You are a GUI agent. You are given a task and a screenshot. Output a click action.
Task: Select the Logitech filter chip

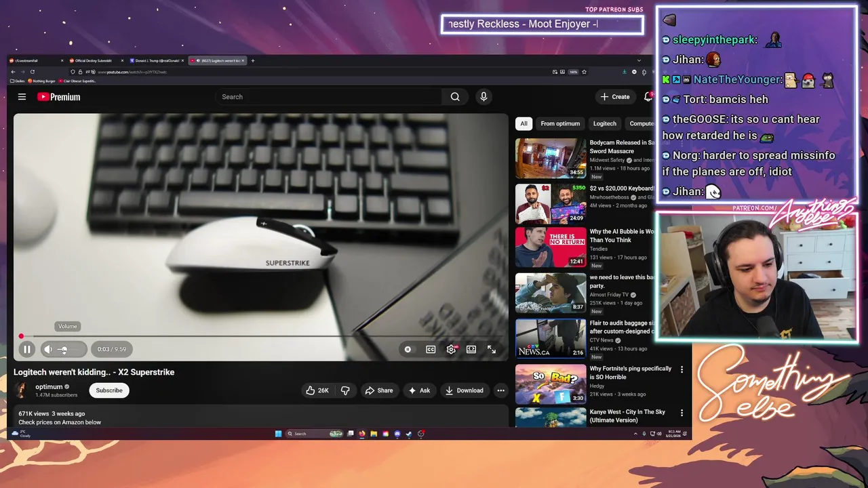coord(605,123)
